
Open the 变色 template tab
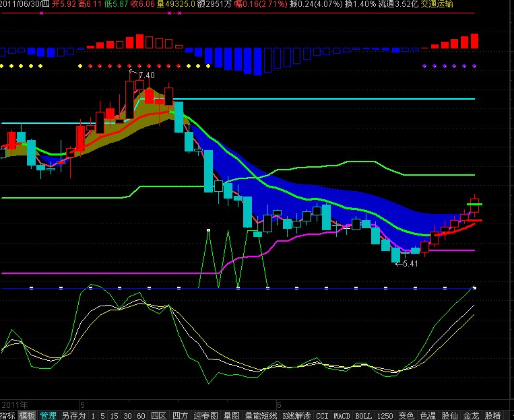[x=406, y=415]
